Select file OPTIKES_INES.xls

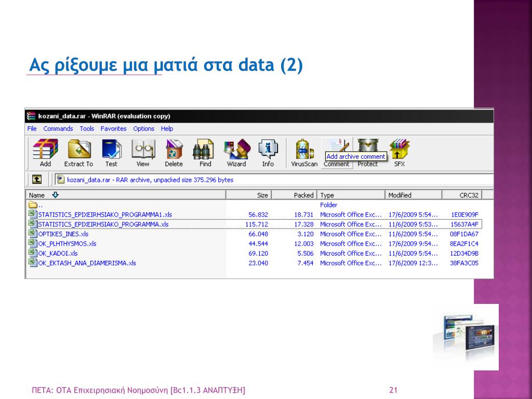pos(63,234)
